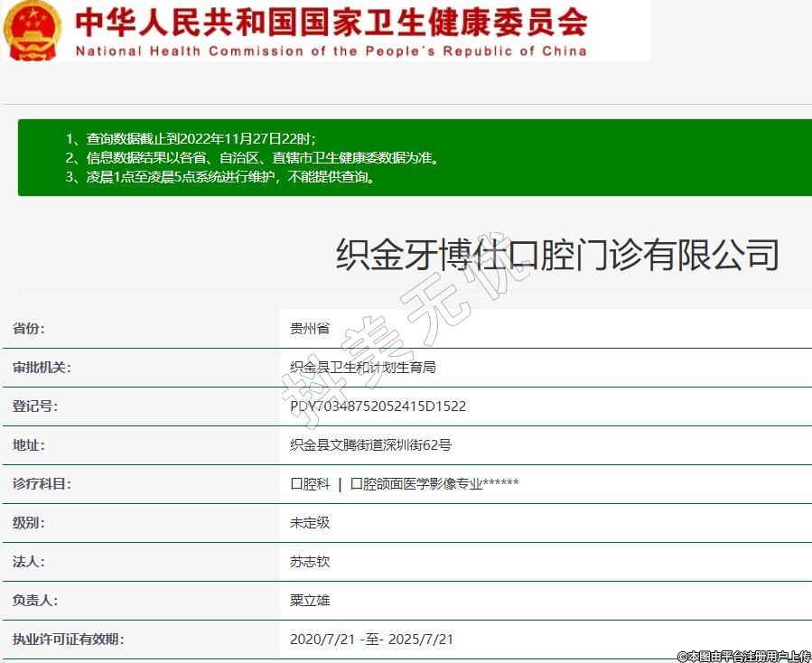Select the notice line about 2022年11月27日22时
This screenshot has height=663, width=812.
(x=191, y=139)
